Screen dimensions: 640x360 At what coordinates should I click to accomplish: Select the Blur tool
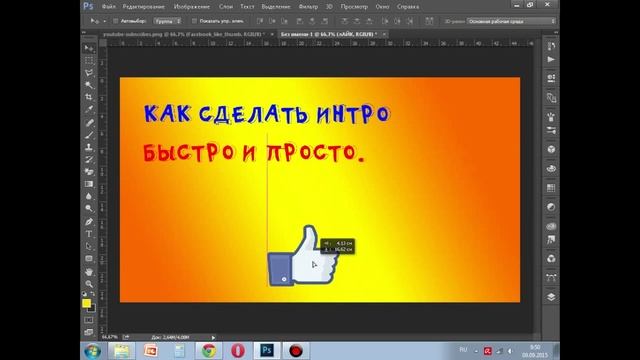click(x=89, y=196)
